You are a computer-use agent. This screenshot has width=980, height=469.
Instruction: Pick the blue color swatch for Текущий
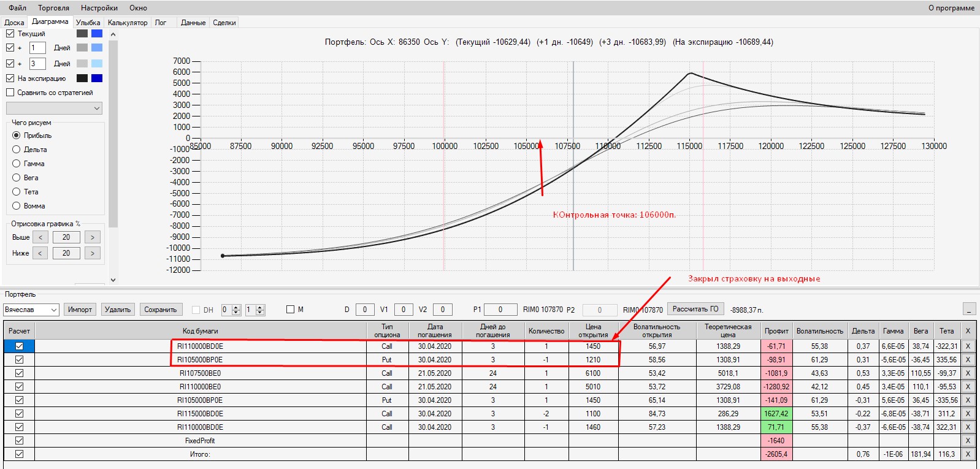tap(97, 34)
